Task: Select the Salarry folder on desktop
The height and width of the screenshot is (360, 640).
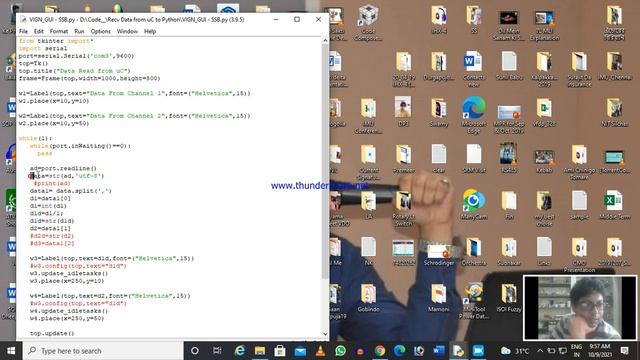Action: [439, 113]
